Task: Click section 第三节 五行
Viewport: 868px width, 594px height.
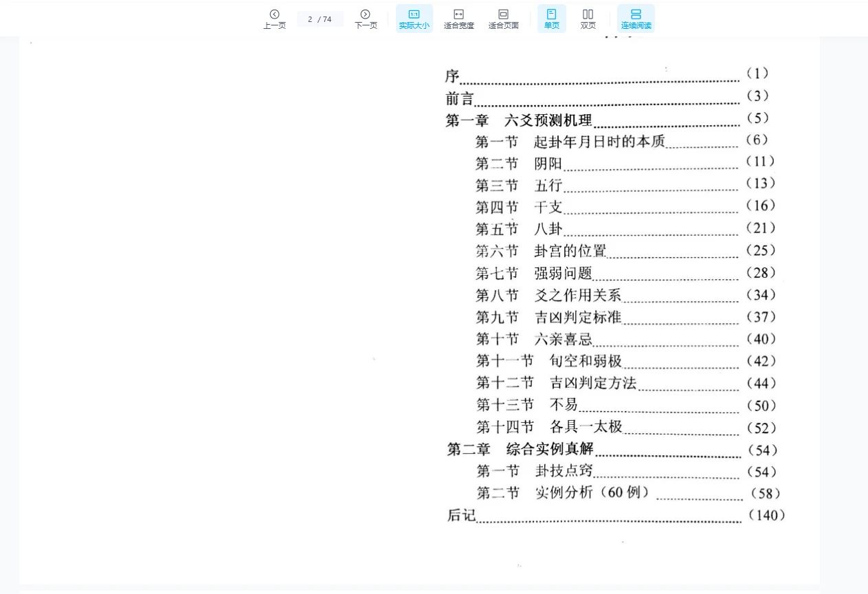Action: (x=519, y=186)
